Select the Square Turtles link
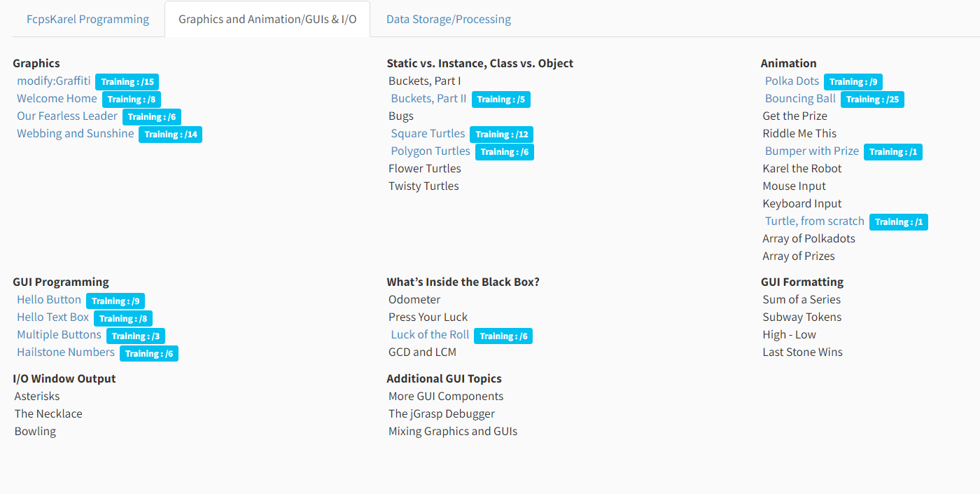Screen dimensions: 980x494 428,133
